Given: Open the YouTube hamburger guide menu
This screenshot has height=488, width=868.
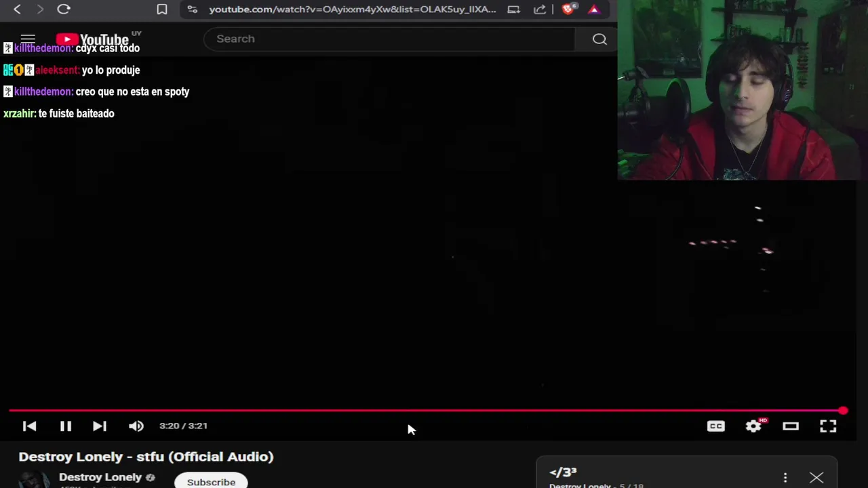Looking at the screenshot, I should (28, 39).
